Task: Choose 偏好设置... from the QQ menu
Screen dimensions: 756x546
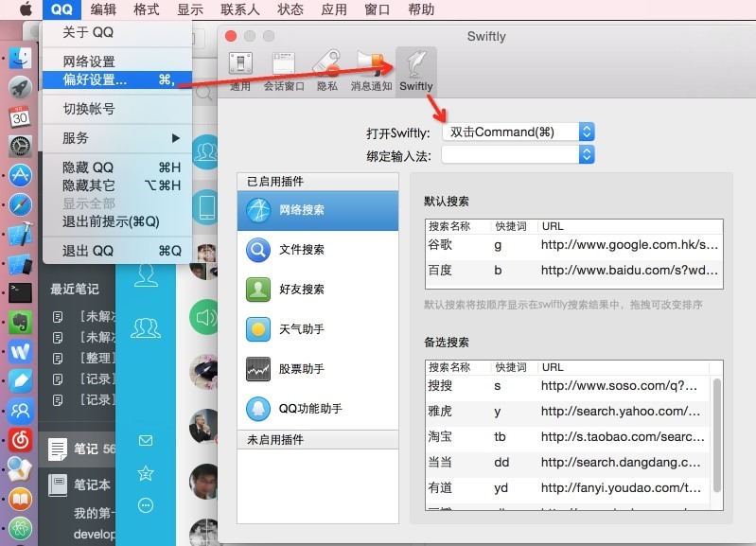Action: (117, 79)
